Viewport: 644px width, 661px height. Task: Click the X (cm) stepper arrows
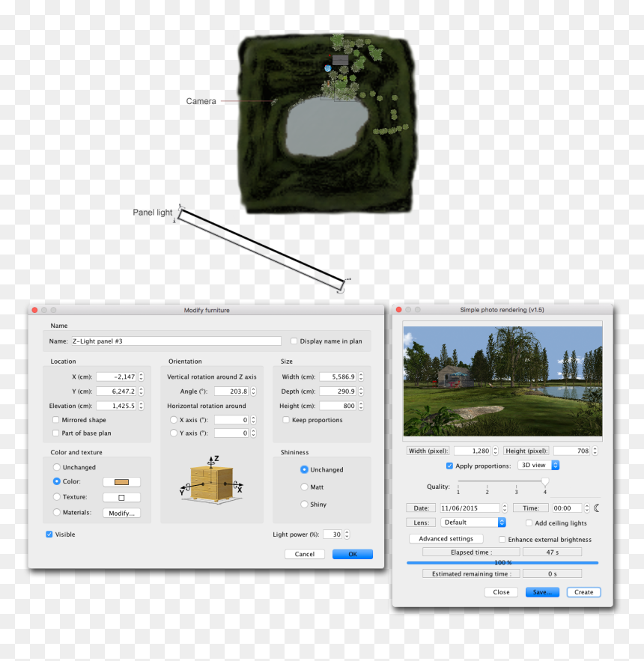(141, 377)
